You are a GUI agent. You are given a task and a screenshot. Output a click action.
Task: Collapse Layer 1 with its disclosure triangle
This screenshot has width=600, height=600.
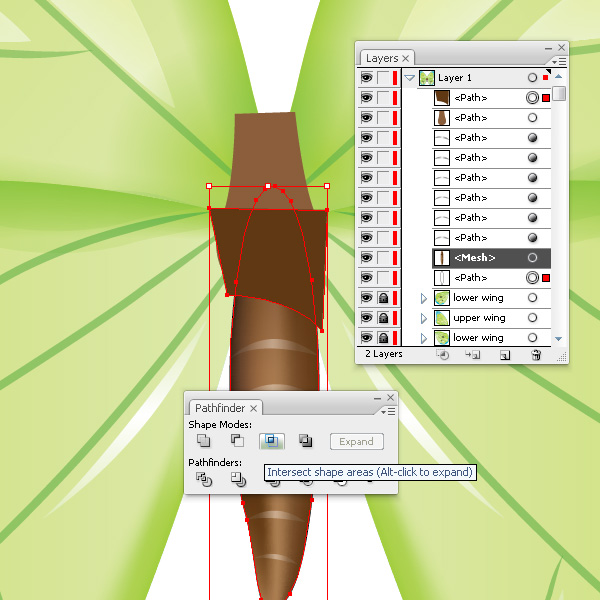(409, 78)
